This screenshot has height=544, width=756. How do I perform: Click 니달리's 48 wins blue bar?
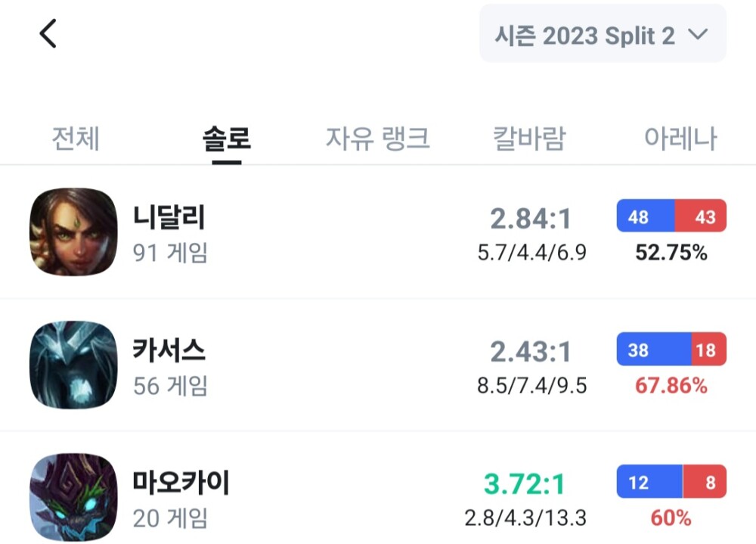coord(645,217)
